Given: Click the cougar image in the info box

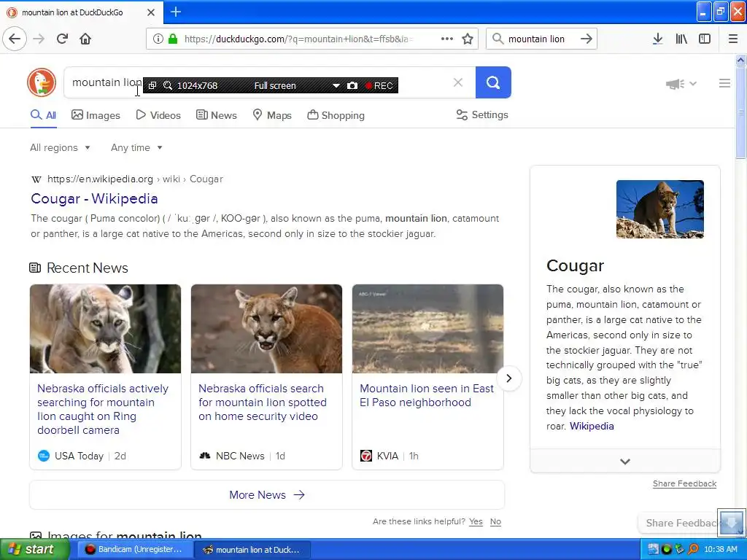Looking at the screenshot, I should tap(659, 209).
